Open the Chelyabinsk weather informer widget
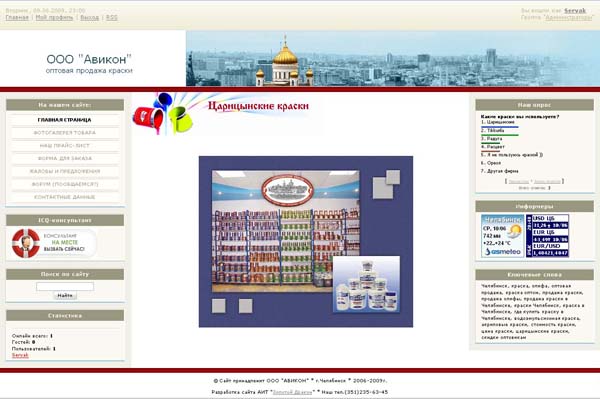 tap(502, 236)
